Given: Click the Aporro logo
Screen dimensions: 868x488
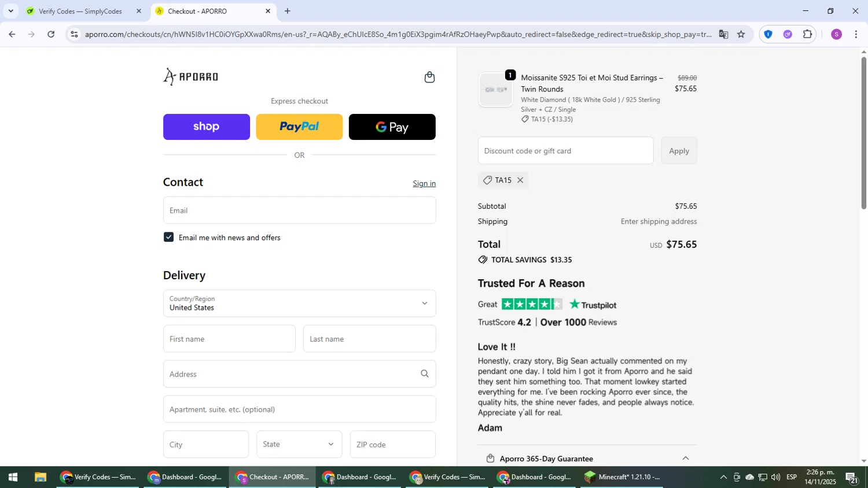Looking at the screenshot, I should (191, 77).
